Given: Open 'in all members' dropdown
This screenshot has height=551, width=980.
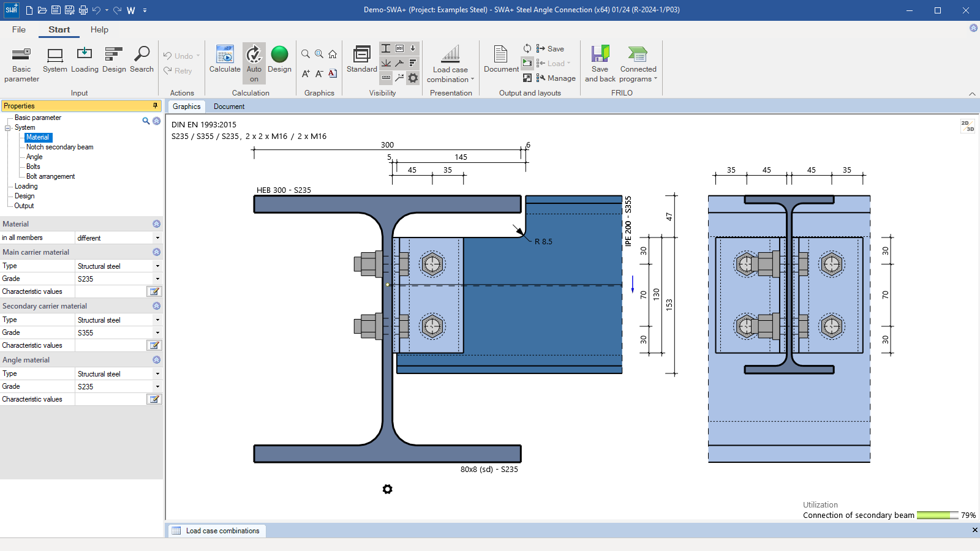Looking at the screenshot, I should (x=157, y=238).
